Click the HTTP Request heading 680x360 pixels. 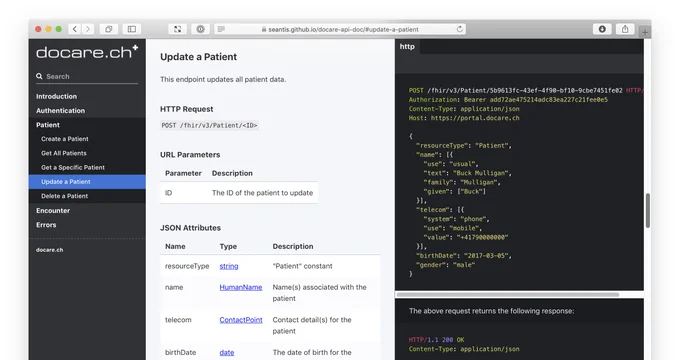[x=186, y=109]
